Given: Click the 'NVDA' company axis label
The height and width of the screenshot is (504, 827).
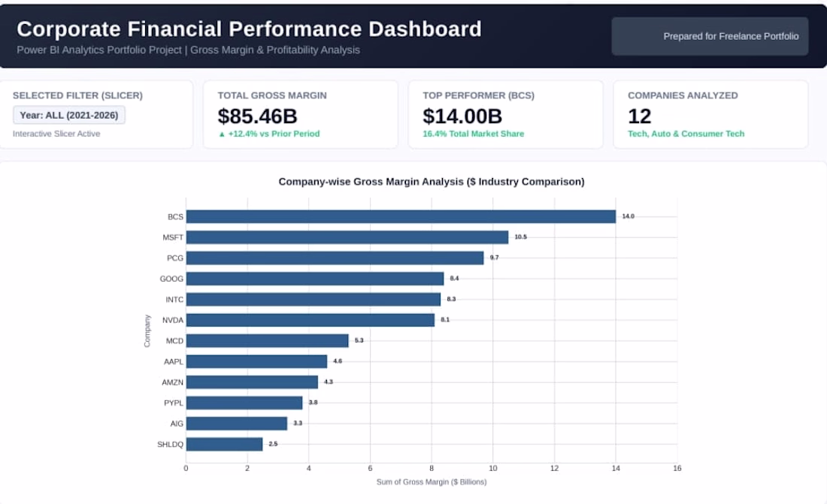Looking at the screenshot, I should pos(173,320).
